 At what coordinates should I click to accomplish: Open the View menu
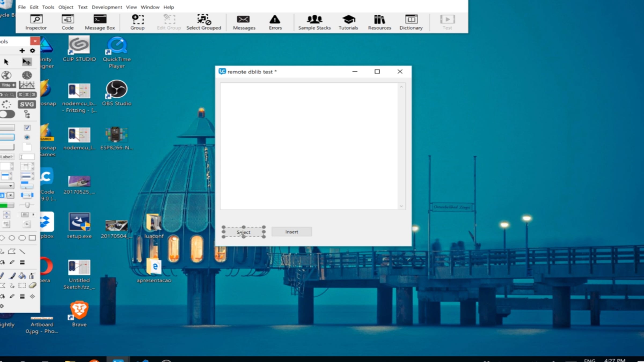(x=131, y=7)
